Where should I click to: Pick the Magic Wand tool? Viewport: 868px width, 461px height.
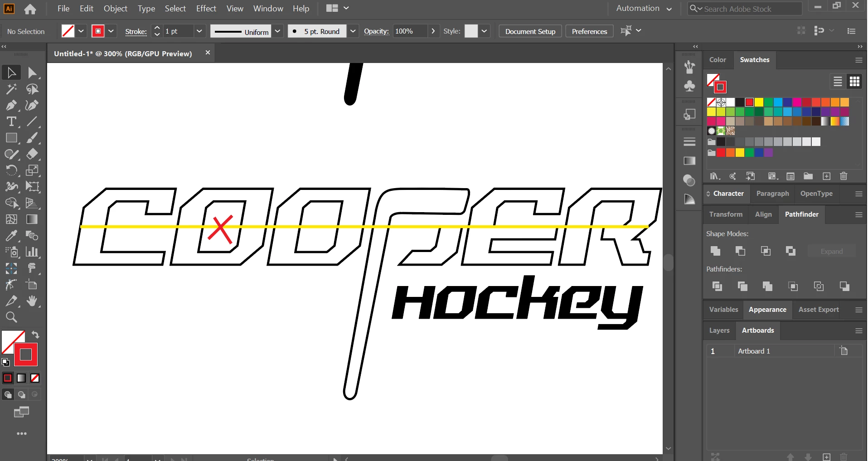click(11, 89)
